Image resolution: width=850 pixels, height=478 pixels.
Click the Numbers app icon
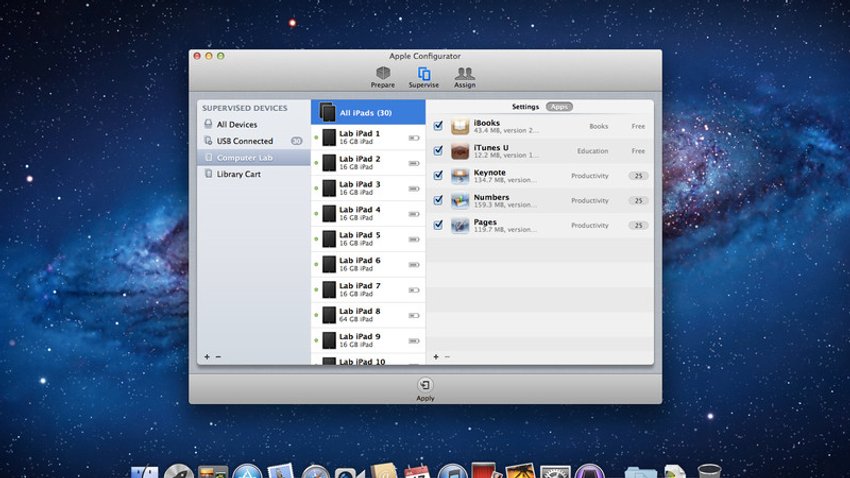pos(460,201)
